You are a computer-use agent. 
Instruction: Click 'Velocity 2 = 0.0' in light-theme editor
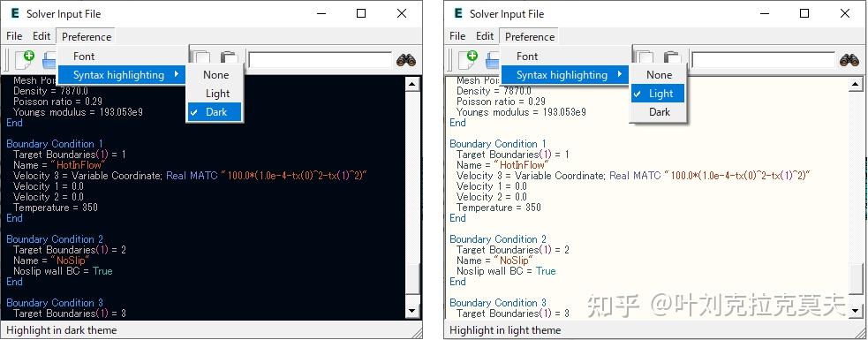click(x=492, y=197)
